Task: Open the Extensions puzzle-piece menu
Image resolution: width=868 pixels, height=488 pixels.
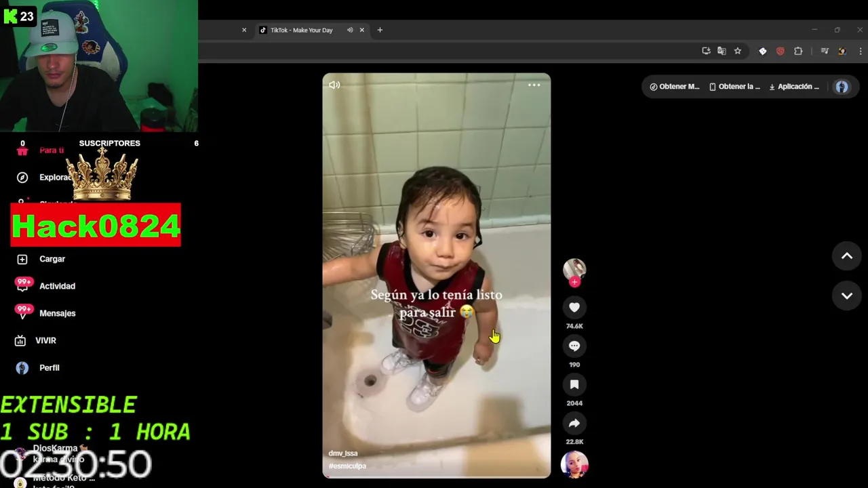Action: (x=798, y=51)
